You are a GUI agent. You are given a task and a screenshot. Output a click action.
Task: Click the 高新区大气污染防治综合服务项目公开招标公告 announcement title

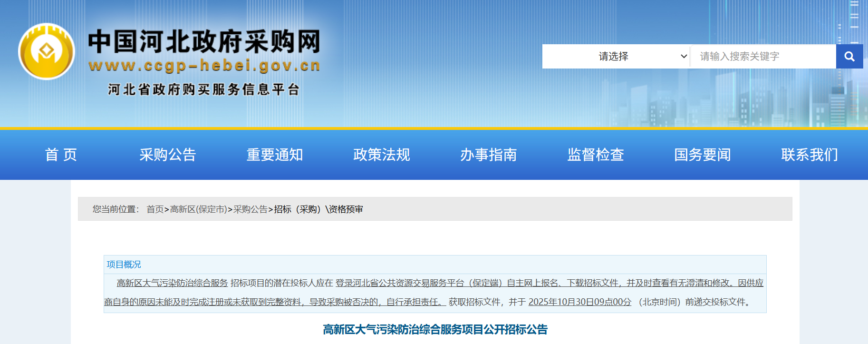click(x=435, y=329)
